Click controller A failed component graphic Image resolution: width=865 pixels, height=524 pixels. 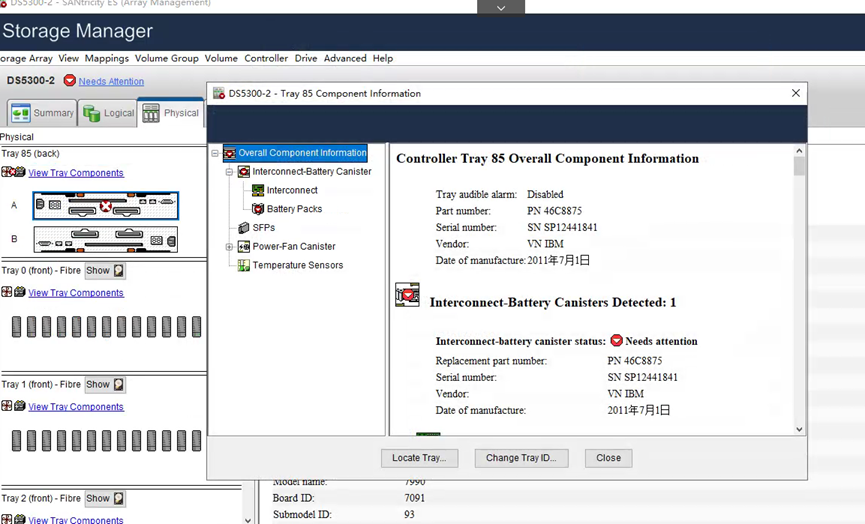point(105,206)
